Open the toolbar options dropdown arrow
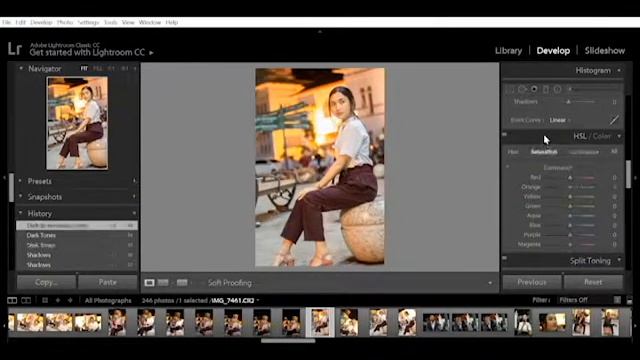Viewport: 640px width, 360px height. [490, 283]
